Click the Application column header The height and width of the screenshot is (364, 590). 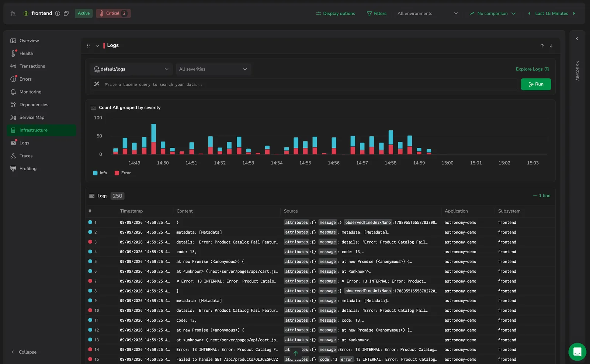[x=456, y=211]
